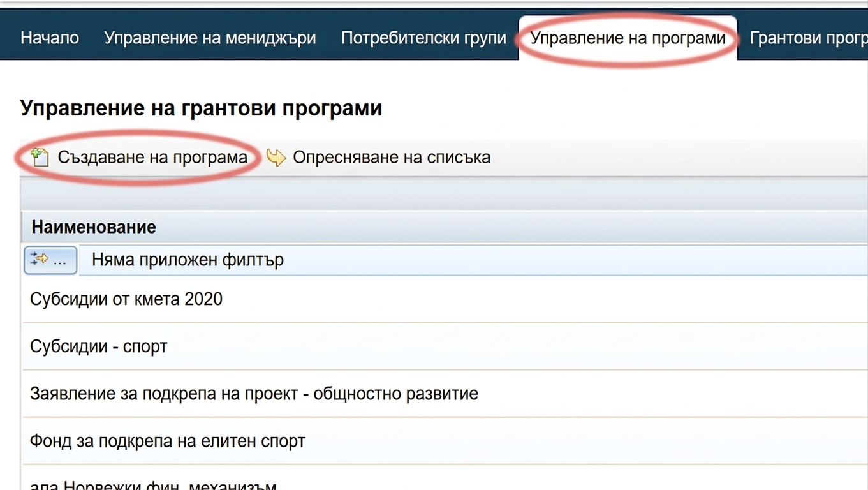
Task: Open the filter button with arrows icon
Action: (50, 260)
